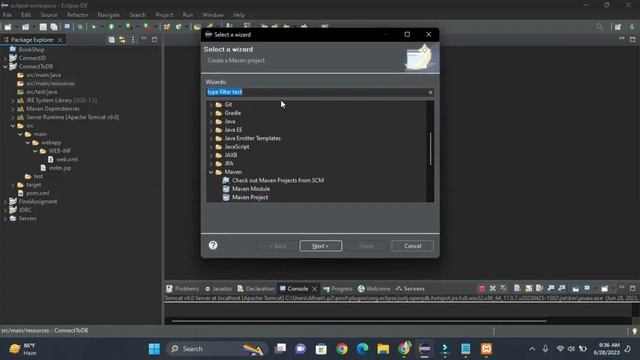The width and height of the screenshot is (640, 360).
Task: Select pom.xml in Package Explorer
Action: tap(33, 193)
